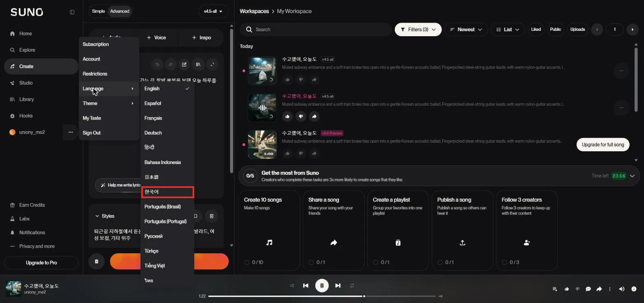Collapse the Styles section
Viewport: 644px width, 303px height.
pos(105,216)
